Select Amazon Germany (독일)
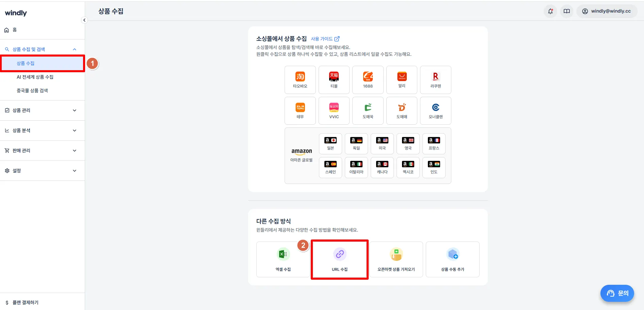This screenshot has height=310, width=644. click(356, 144)
